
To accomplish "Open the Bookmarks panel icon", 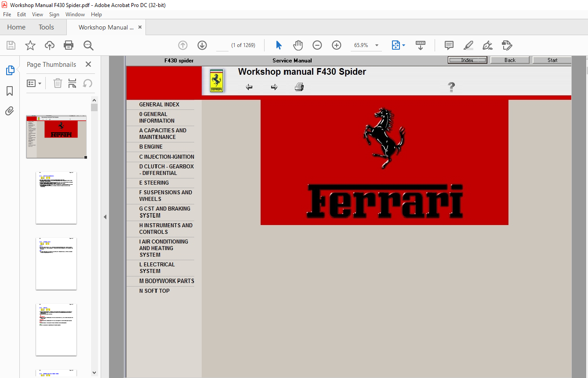I will [10, 91].
